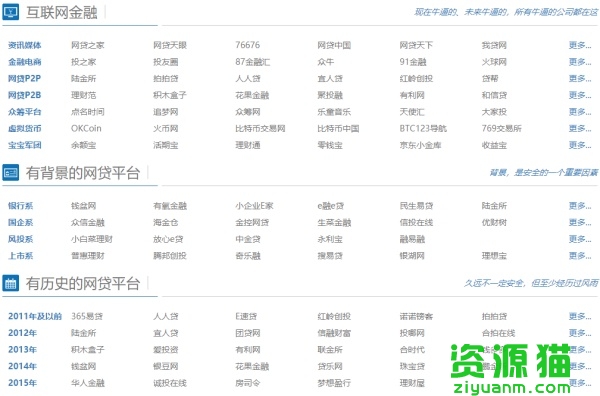
Task: Select the 2015年 history category
Action: (x=22, y=383)
